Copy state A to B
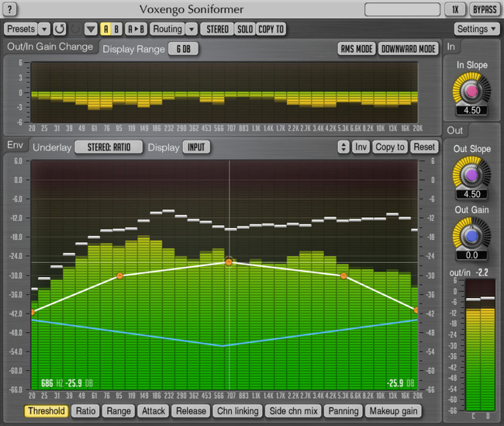Viewport: 504px width, 426px height. coord(136,29)
